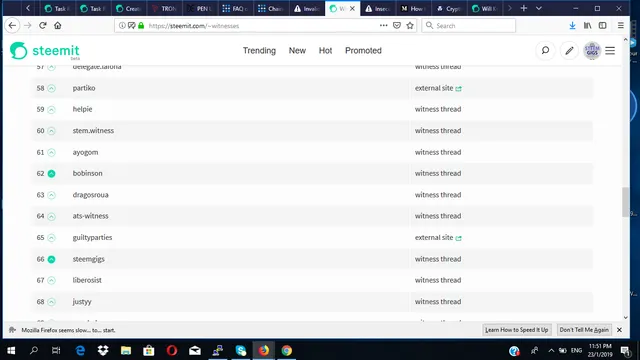Toggle vote for witness stem.witness
Image resolution: width=640 pixels, height=360 pixels.
(x=51, y=131)
